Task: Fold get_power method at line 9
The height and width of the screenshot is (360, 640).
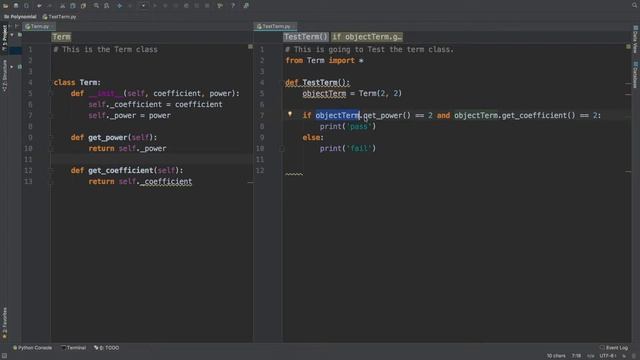Action: pos(52,138)
